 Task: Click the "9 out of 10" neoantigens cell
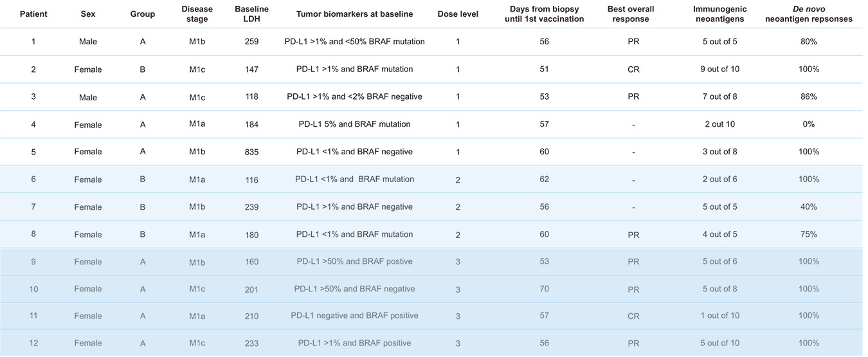(x=719, y=69)
